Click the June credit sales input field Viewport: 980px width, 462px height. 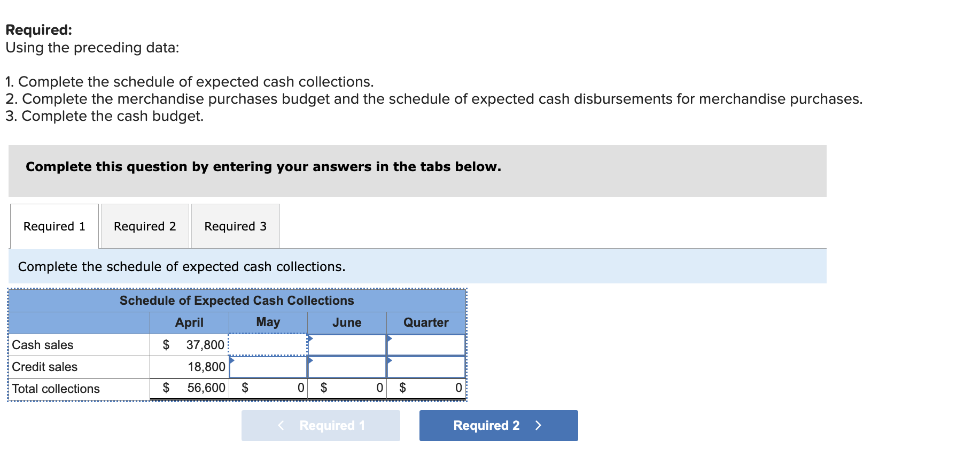346,367
